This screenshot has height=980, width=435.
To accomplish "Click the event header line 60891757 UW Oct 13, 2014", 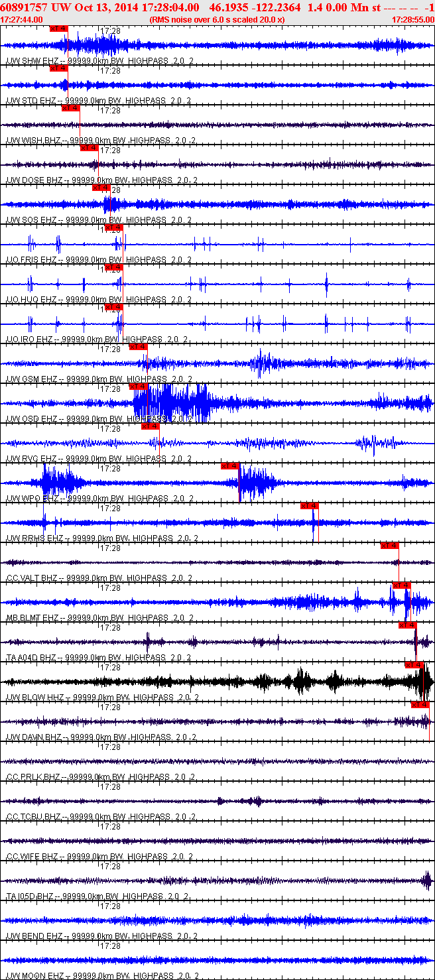I will click(x=217, y=7).
